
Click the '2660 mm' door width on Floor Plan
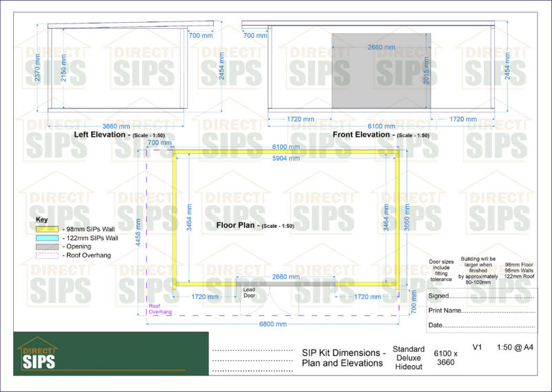point(286,277)
